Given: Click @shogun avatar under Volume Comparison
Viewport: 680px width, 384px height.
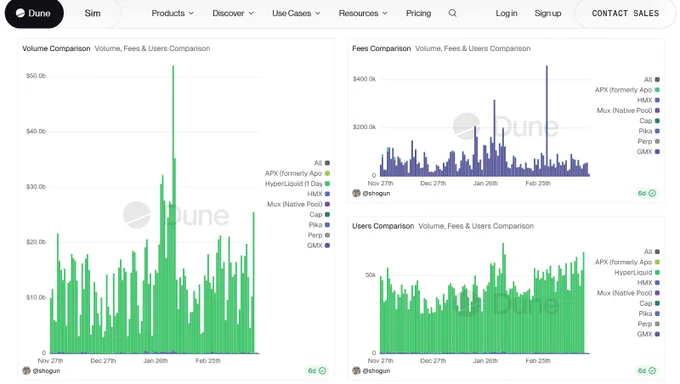Looking at the screenshot, I should pyautogui.click(x=26, y=371).
